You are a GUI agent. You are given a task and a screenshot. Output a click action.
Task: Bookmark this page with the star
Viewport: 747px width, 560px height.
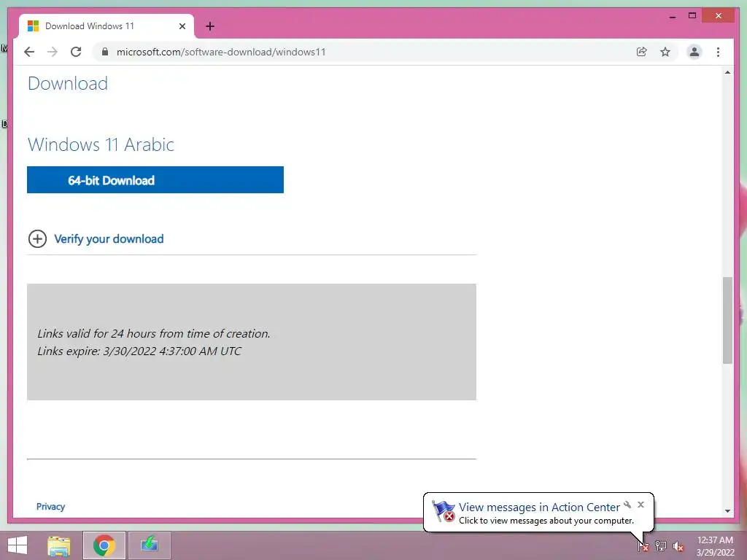pyautogui.click(x=665, y=52)
